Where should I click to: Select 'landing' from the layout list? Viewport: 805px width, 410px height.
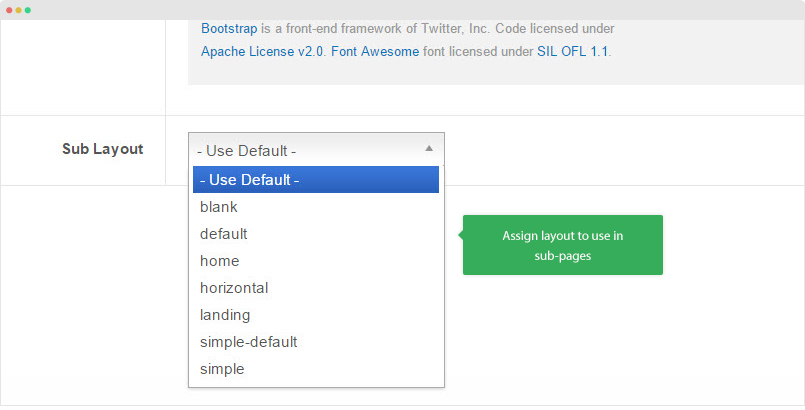pyautogui.click(x=316, y=315)
